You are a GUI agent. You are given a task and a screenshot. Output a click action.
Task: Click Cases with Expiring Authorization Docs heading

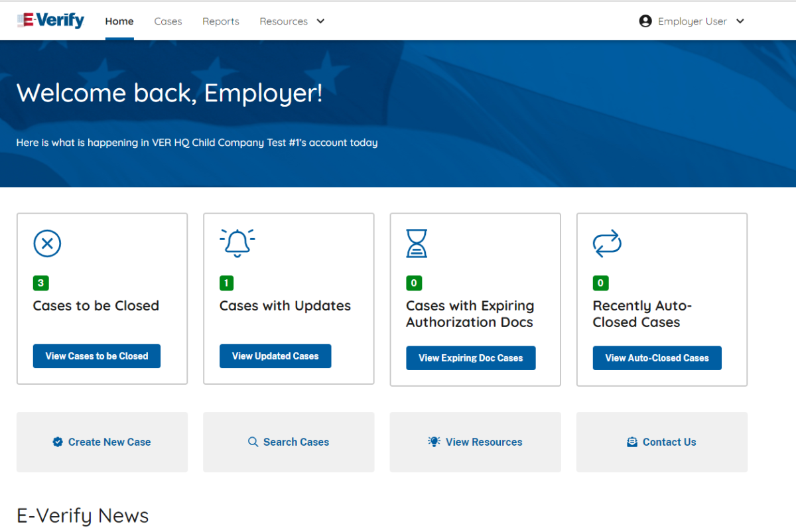tap(470, 314)
